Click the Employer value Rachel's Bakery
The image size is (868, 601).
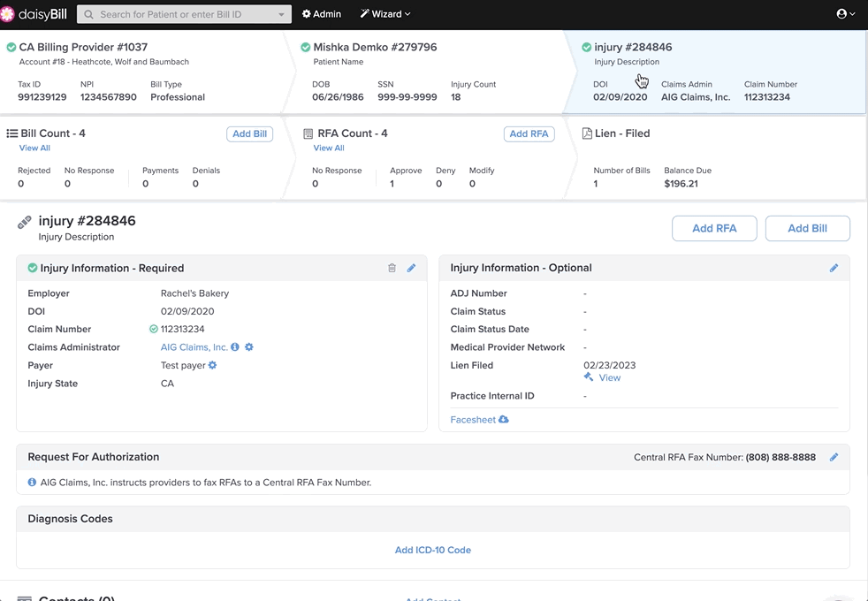194,293
